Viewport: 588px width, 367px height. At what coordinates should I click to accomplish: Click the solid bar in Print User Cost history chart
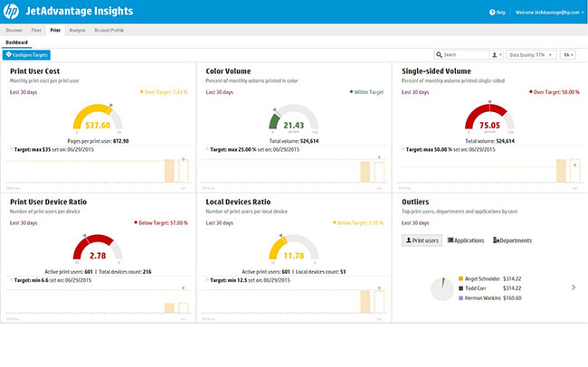click(169, 171)
